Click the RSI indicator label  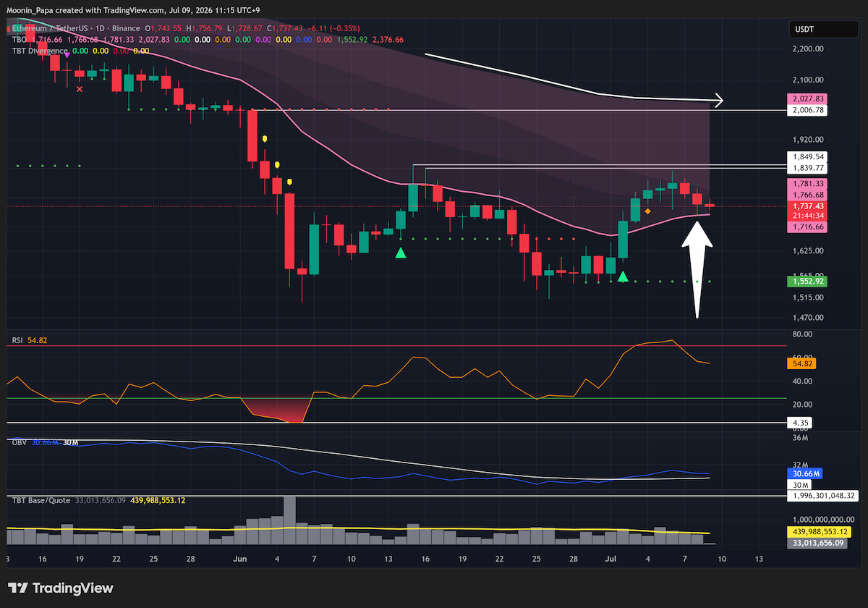coord(17,339)
